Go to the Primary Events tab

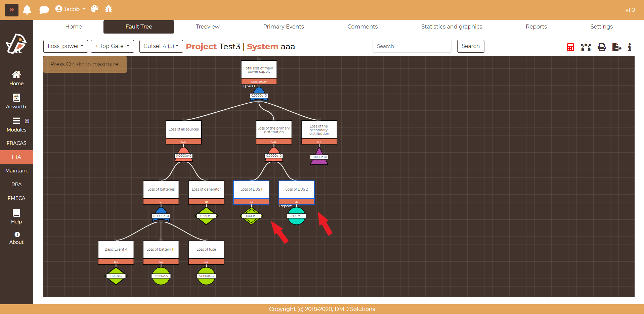pyautogui.click(x=283, y=27)
